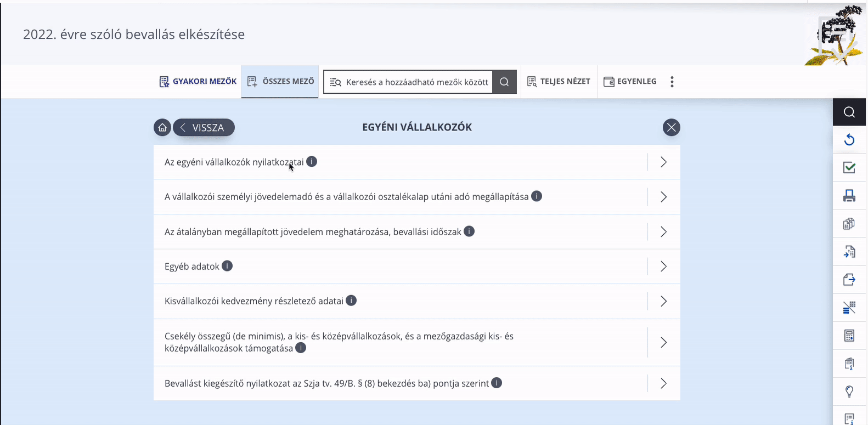
Task: Click the Keresés a hozzáadható mezők search field
Action: click(408, 82)
